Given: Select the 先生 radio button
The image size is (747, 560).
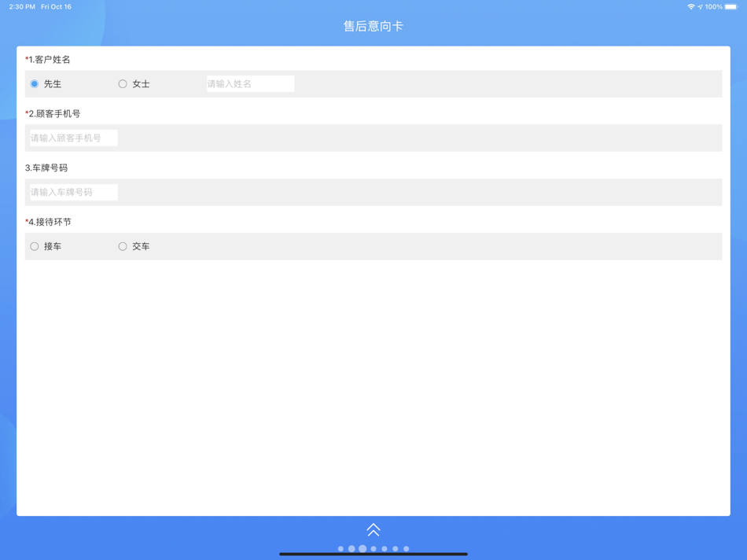Looking at the screenshot, I should [35, 84].
